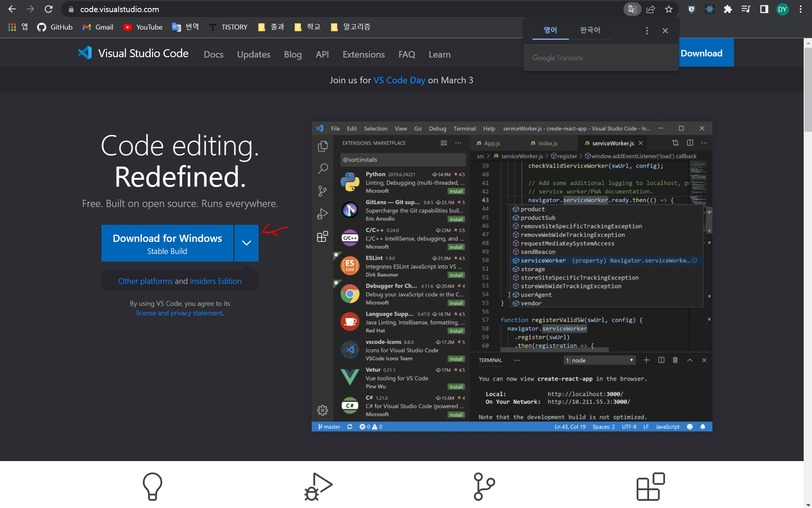
Task: Select the 한국어 translation tab
Action: [590, 30]
